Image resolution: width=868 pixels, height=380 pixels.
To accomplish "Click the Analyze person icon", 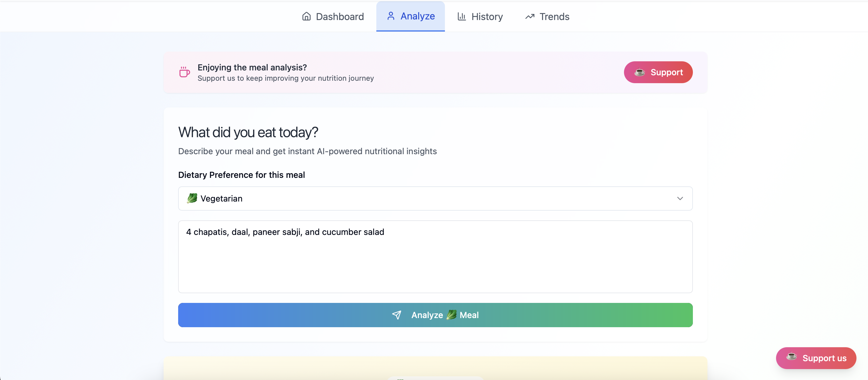I will pos(391,16).
